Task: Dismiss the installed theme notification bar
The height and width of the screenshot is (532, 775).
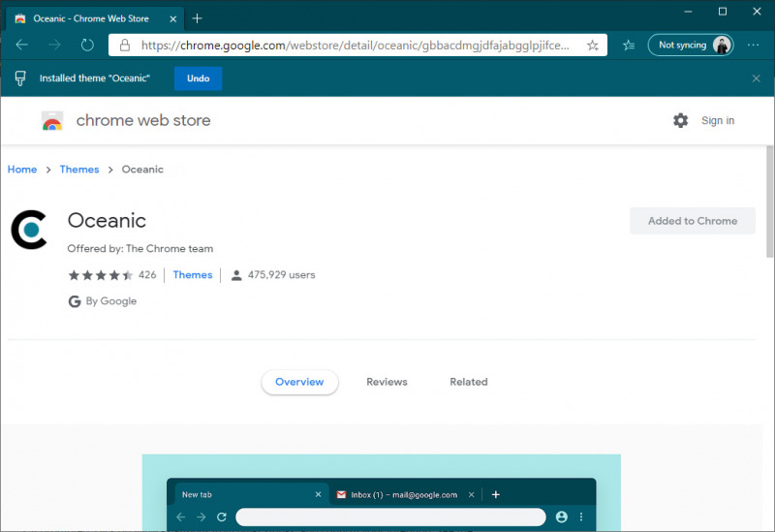Action: click(x=756, y=78)
